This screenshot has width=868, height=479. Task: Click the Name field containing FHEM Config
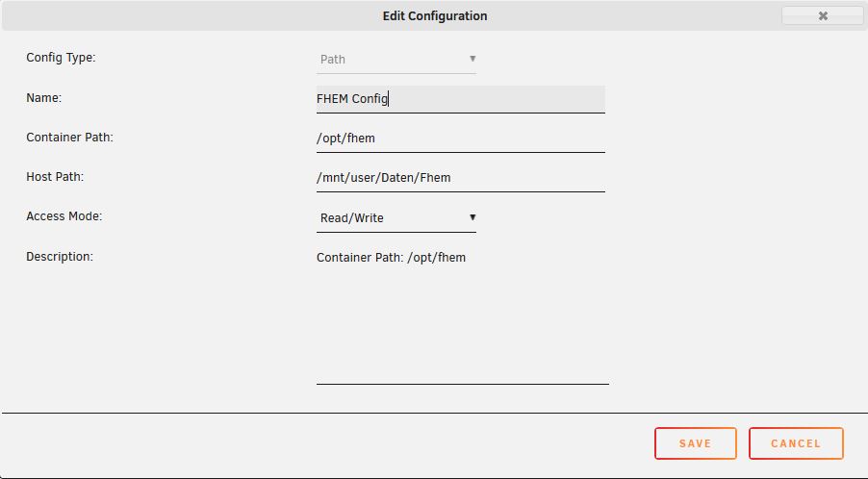[461, 99]
